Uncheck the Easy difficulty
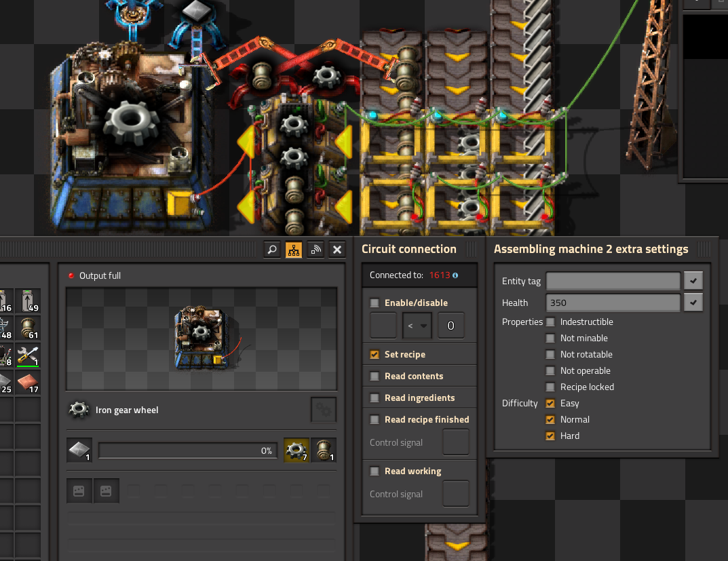728x561 pixels. (x=550, y=403)
